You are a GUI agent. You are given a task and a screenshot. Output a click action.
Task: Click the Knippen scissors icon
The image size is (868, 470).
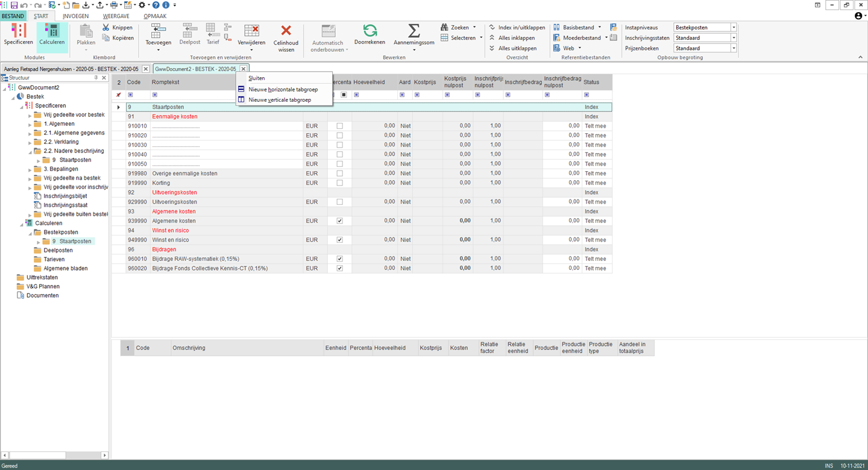(x=106, y=28)
